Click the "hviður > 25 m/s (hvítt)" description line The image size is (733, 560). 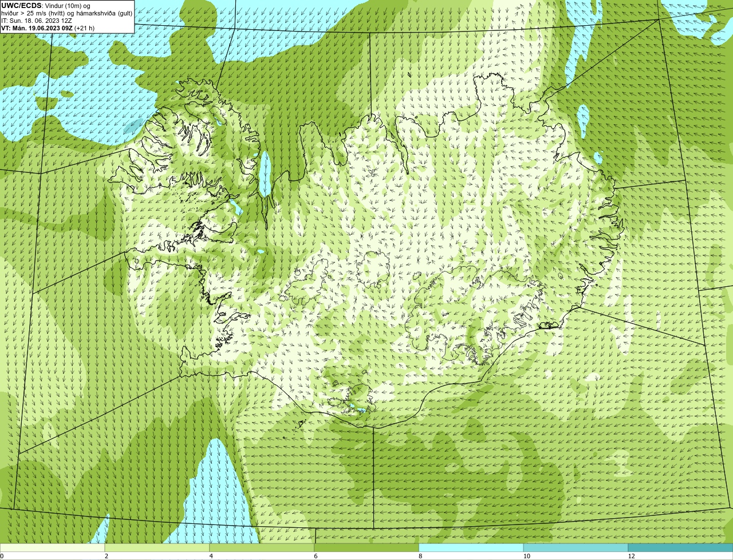tap(67, 13)
